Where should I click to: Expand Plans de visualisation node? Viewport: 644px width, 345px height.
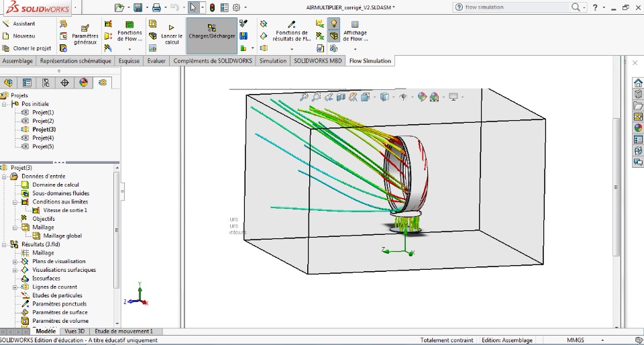(x=15, y=262)
